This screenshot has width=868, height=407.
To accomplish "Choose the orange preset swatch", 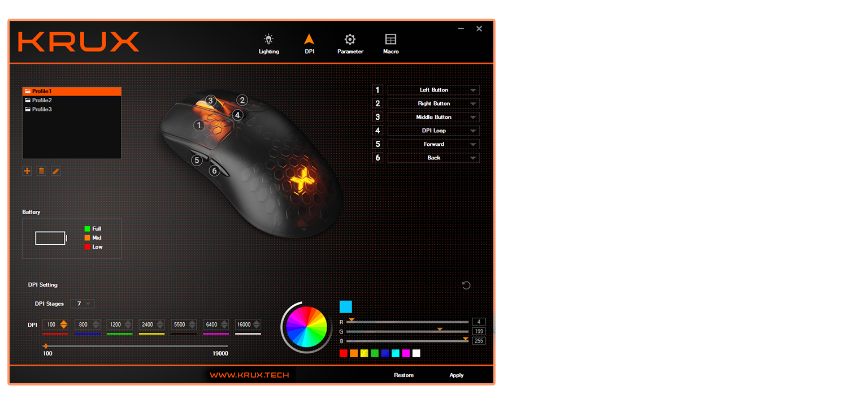I will click(x=354, y=353).
